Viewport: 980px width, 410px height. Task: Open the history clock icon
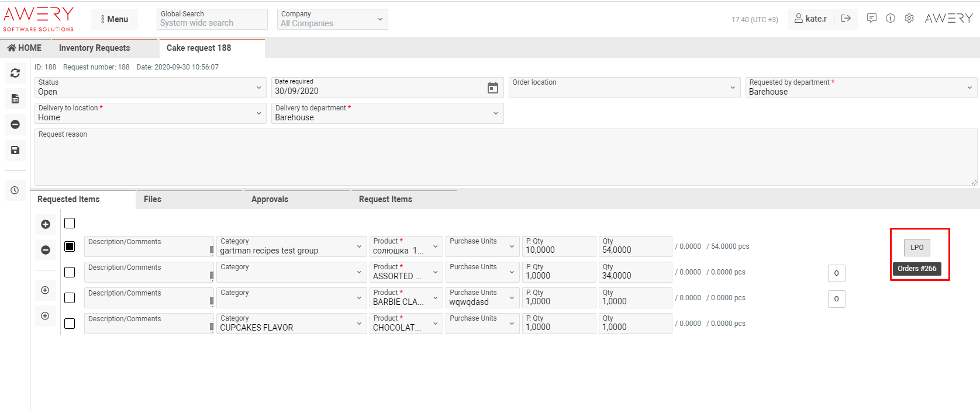tap(15, 190)
